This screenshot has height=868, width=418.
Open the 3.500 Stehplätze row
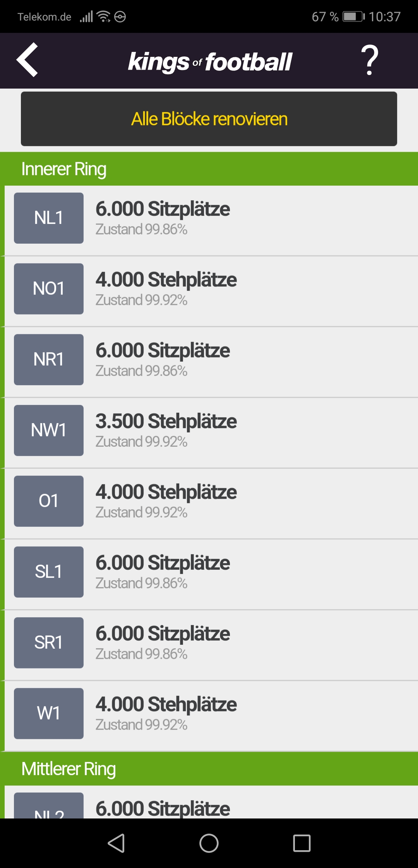point(211,433)
